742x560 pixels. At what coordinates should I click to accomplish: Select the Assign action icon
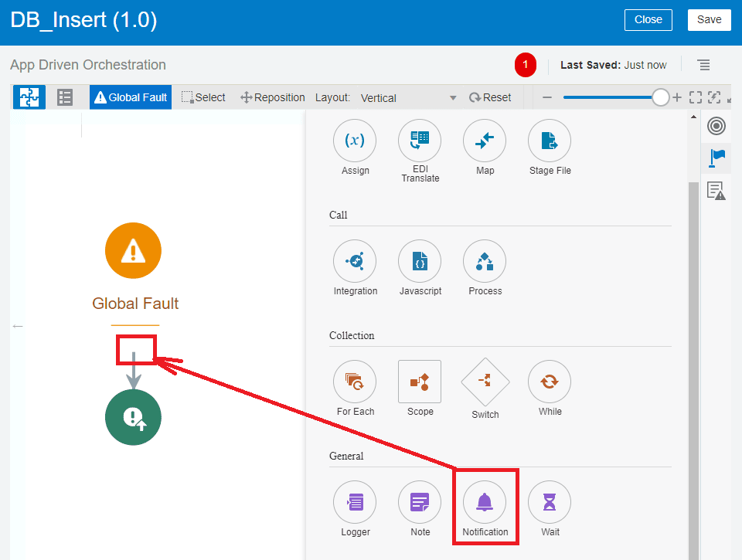(x=355, y=141)
